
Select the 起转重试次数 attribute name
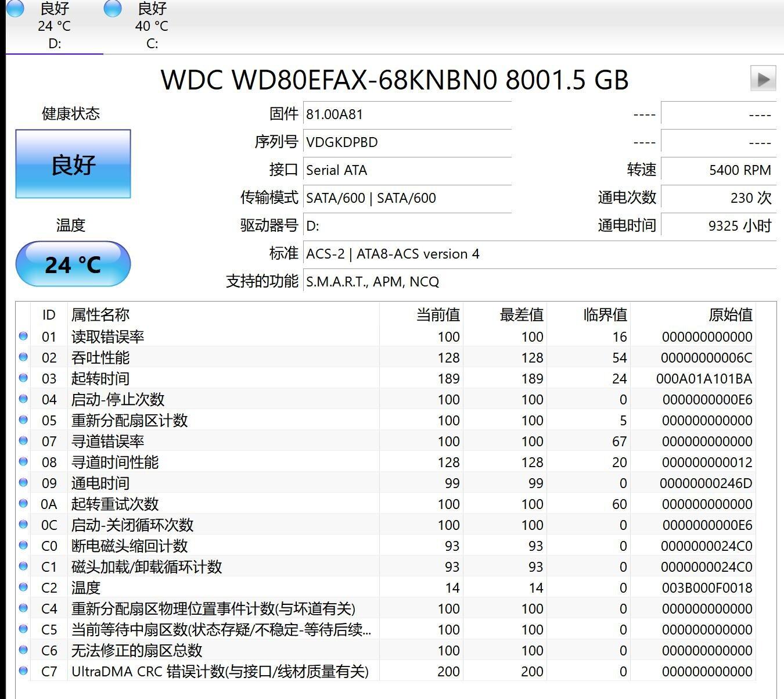(115, 504)
